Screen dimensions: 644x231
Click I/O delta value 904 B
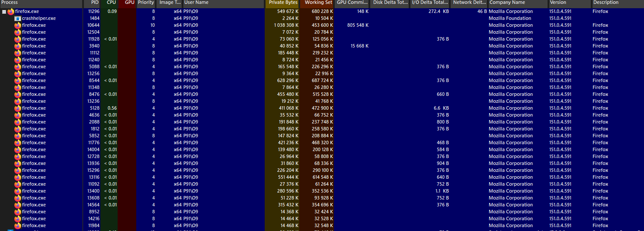click(x=443, y=164)
